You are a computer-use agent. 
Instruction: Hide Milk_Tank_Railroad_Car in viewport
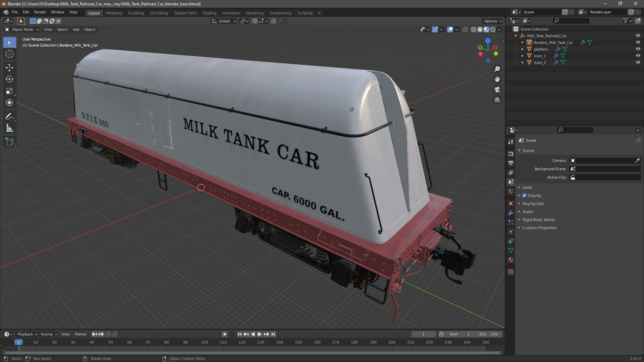[638, 36]
